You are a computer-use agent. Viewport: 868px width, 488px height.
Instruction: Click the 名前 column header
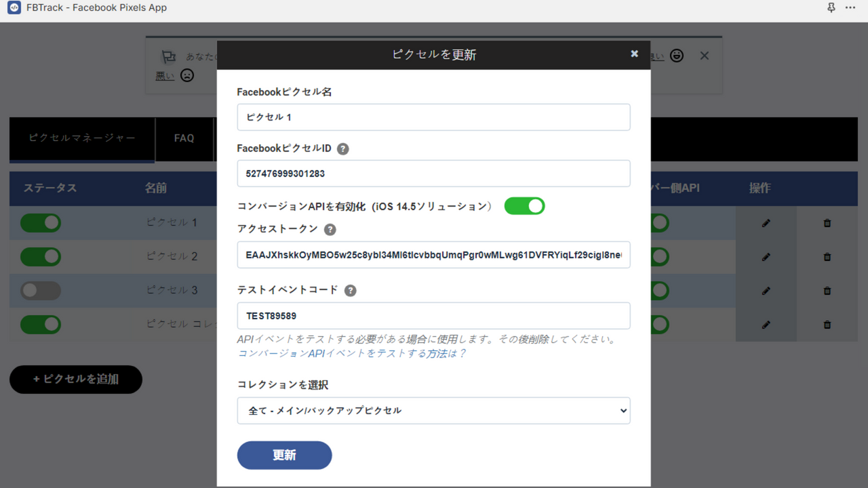tap(156, 188)
